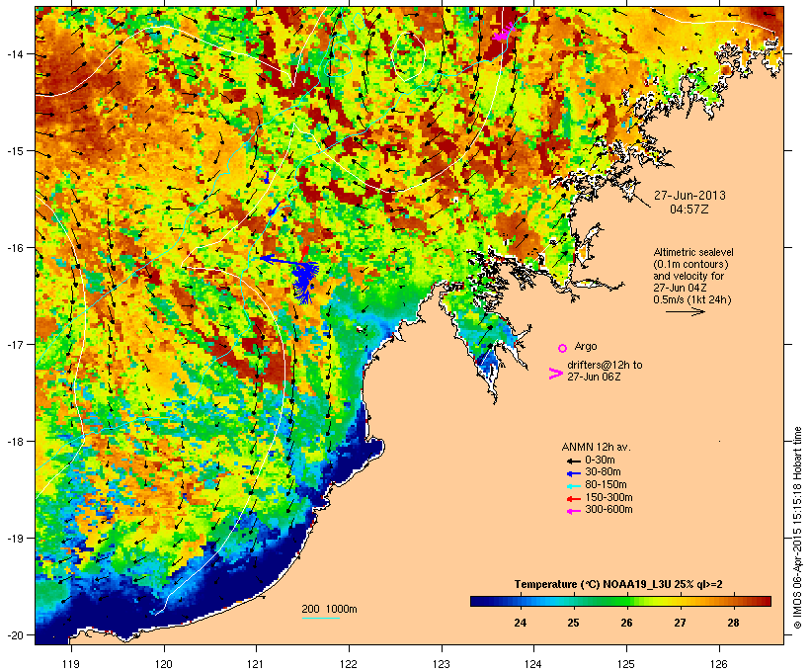Click the colorbar tick label 25
The width and height of the screenshot is (810, 672).
pos(573,623)
